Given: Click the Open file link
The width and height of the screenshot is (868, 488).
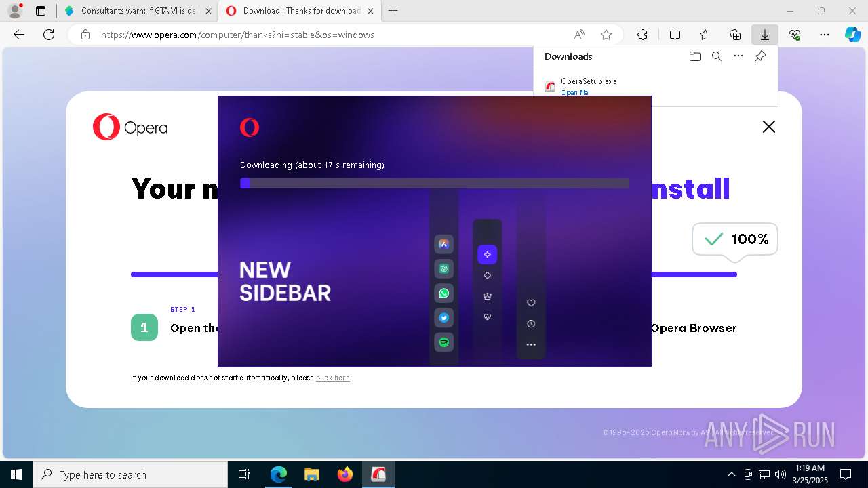Looking at the screenshot, I should (x=574, y=92).
